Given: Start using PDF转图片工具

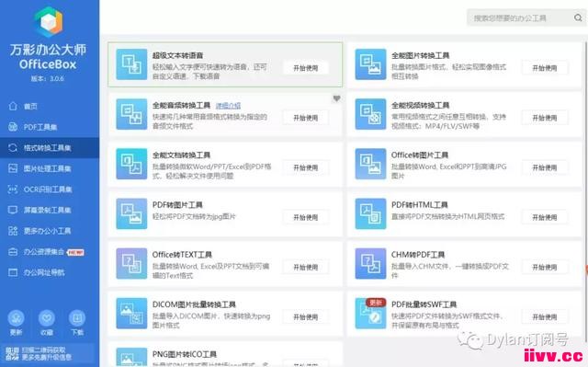Looking at the screenshot, I should (x=306, y=217).
